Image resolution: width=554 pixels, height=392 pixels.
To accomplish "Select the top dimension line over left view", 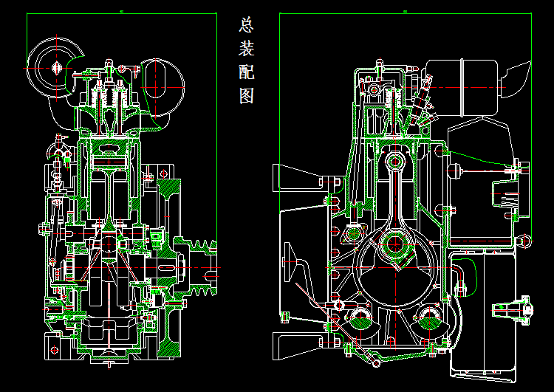I will coord(122,13).
